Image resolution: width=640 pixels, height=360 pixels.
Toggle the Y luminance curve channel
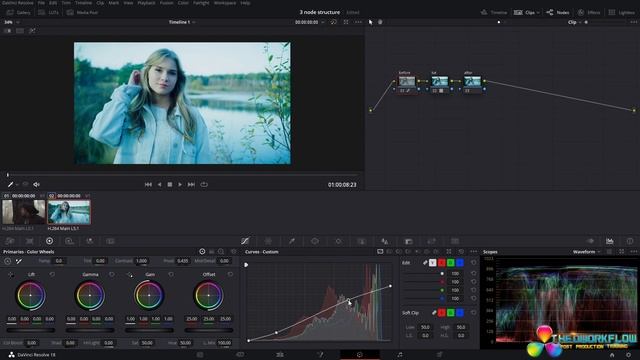(x=433, y=263)
